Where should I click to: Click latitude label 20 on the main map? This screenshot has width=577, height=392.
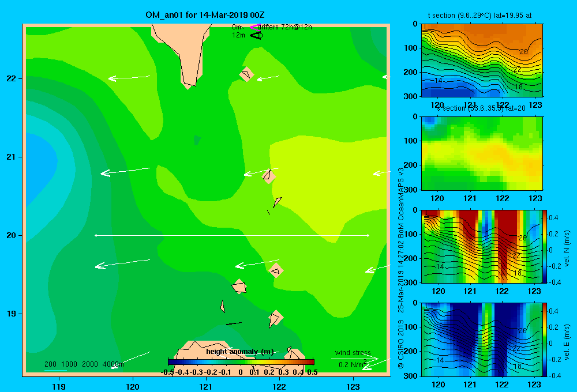pos(12,235)
